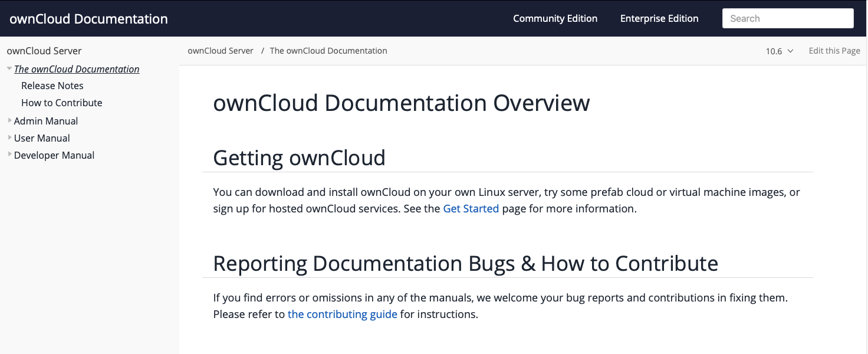Screen dimensions: 868x354
Task: Click The ownCloud Documentation breadcrumb item
Action: [328, 51]
